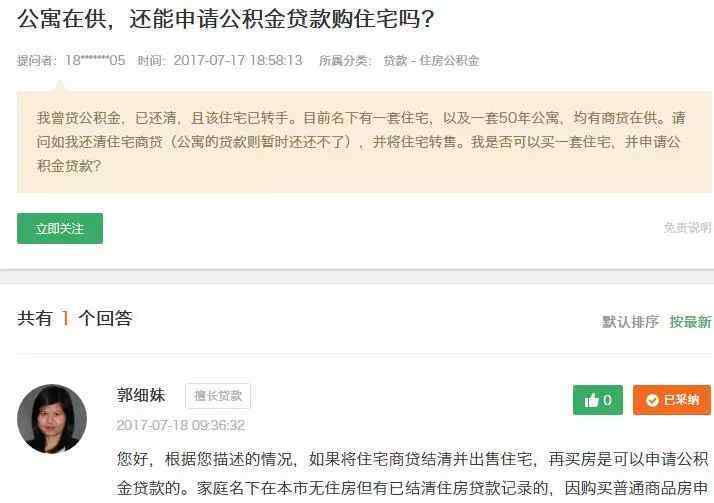Click the green 立即关注 follow button
Screen dimensions: 714x503
coord(60,229)
